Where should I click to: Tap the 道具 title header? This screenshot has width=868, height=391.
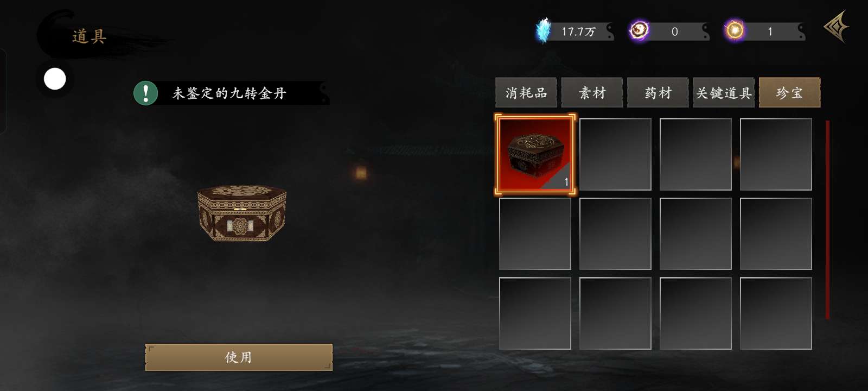coord(90,36)
